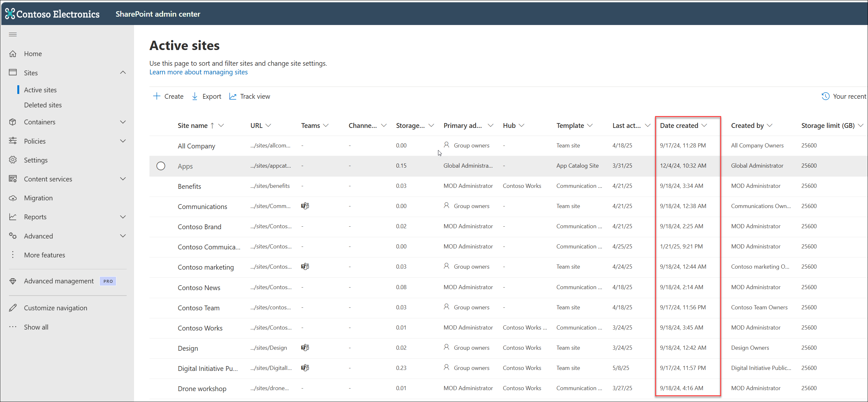
Task: Open the Benefits site name
Action: pos(190,186)
